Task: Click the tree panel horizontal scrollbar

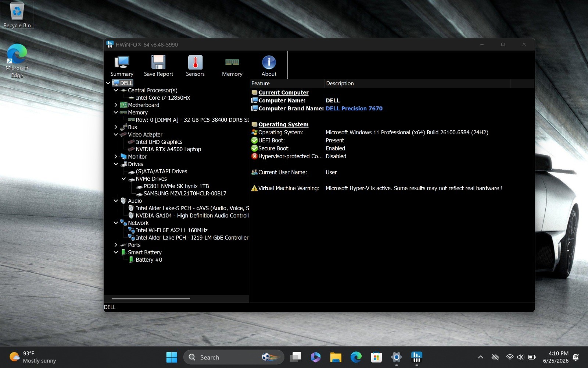Action: point(151,298)
